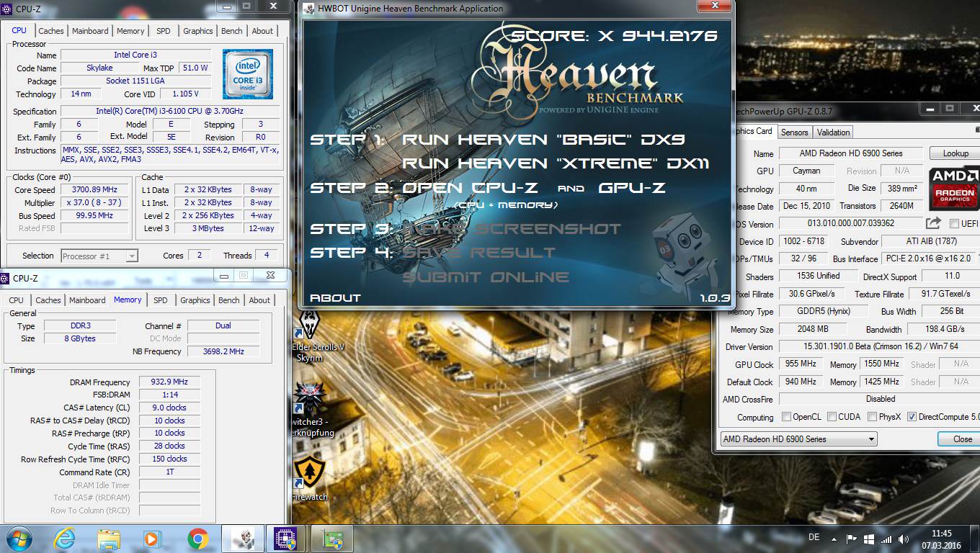Switch to the Sensors tab in GPU-Z
The height and width of the screenshot is (553, 980).
[795, 132]
